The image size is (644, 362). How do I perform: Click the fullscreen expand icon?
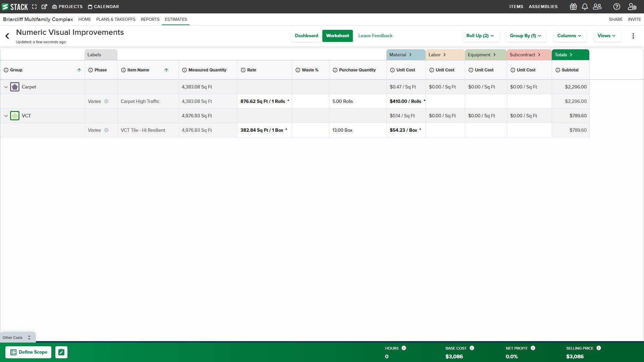tap(34, 7)
